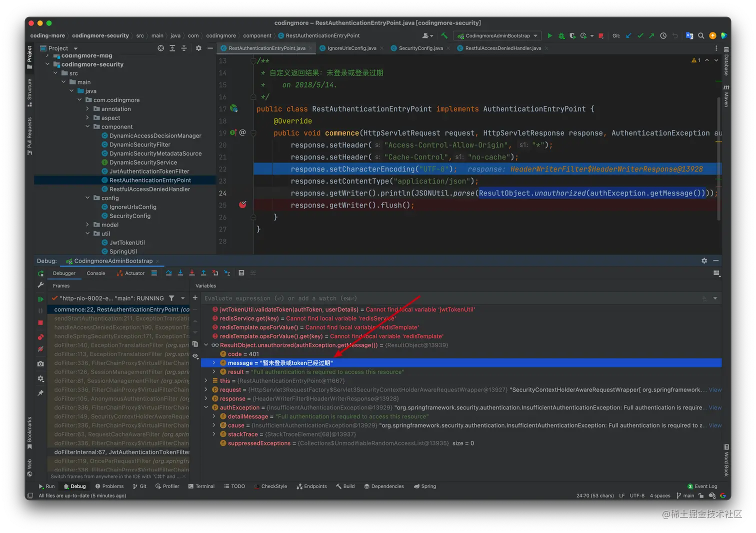Expand the annotation folder in project tree
Viewport: 756px width, 533px height.
tap(87, 108)
